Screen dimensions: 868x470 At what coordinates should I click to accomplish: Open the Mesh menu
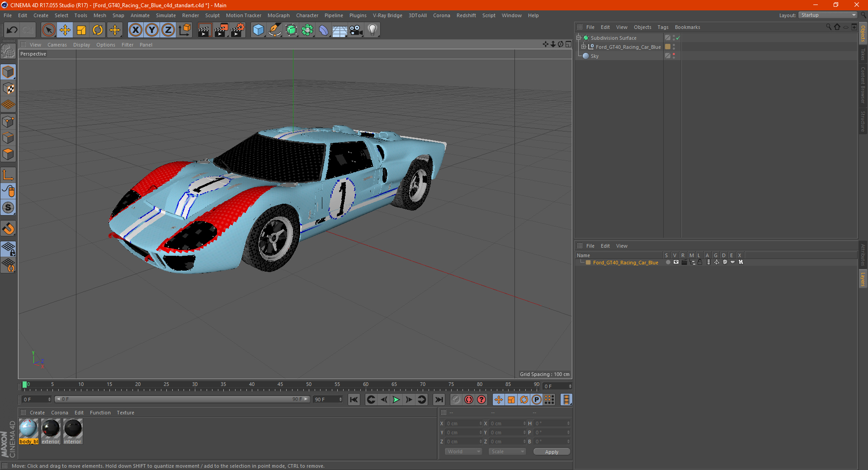[100, 15]
